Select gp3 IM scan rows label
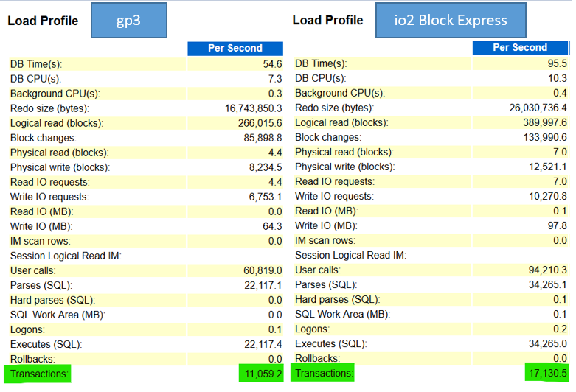 pos(41,241)
